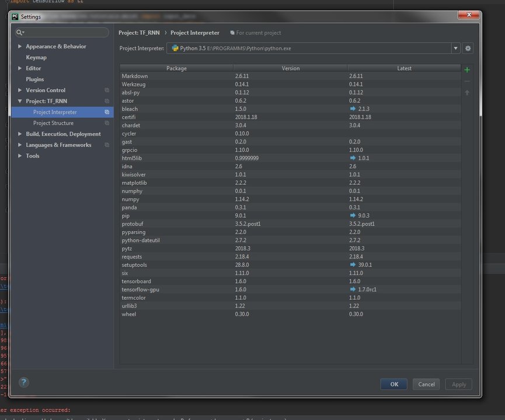The height and width of the screenshot is (420, 505).
Task: Expand the Tools section
Action: 20,156
